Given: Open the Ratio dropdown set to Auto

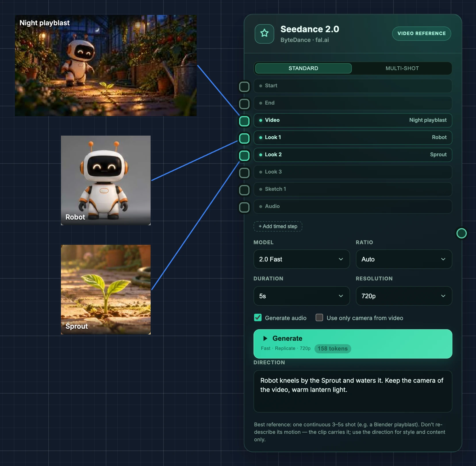Looking at the screenshot, I should pos(404,259).
